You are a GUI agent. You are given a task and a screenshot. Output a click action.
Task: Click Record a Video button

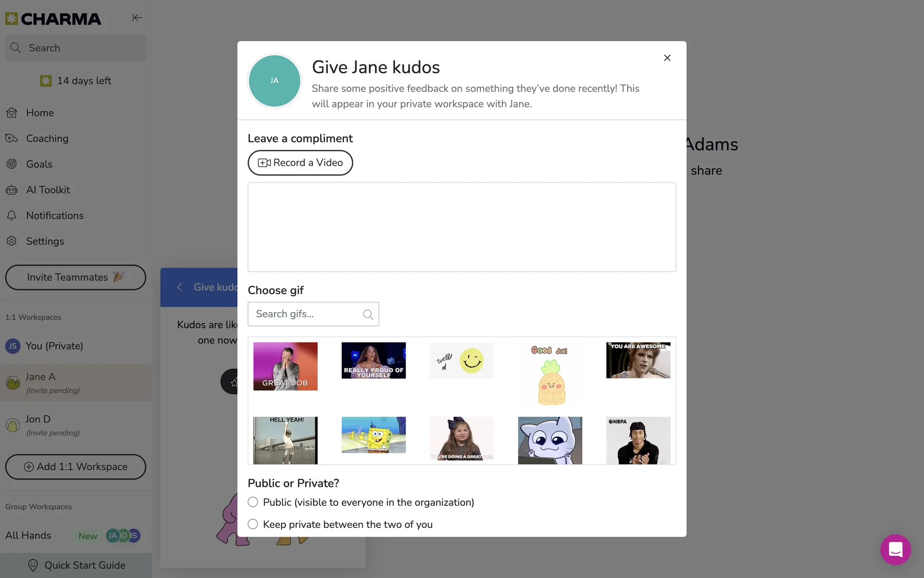[x=300, y=163]
